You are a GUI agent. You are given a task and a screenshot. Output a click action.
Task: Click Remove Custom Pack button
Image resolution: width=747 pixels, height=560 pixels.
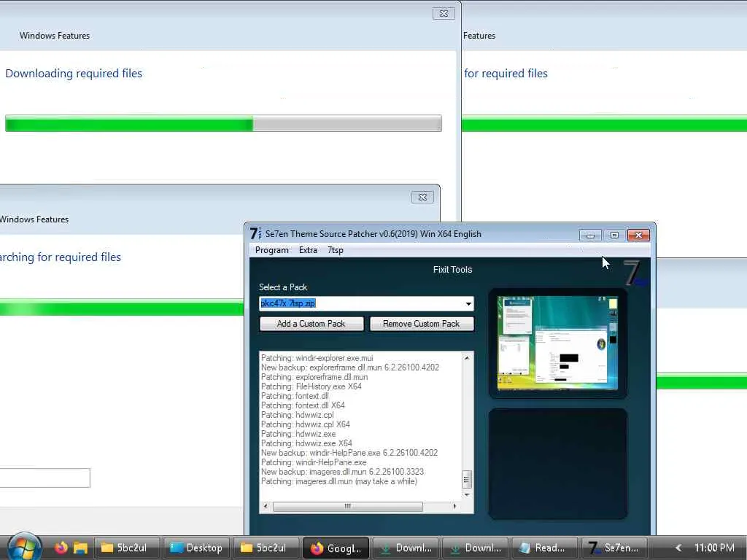(x=422, y=324)
